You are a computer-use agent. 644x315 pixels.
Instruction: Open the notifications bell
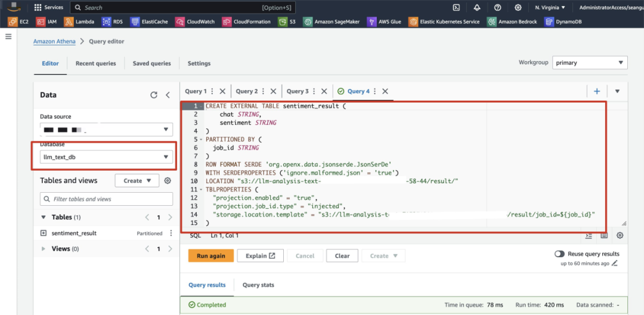pyautogui.click(x=476, y=7)
